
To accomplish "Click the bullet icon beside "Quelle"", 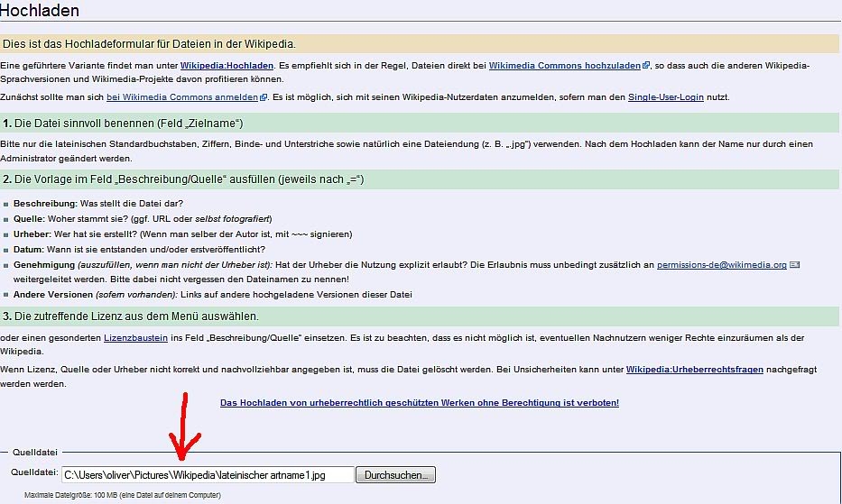I will click(6, 219).
